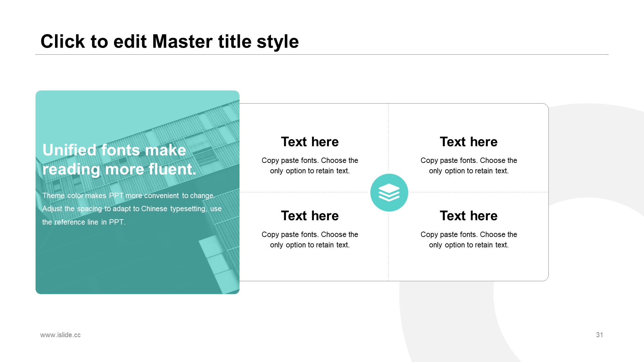Click the slide number 31
This screenshot has height=362, width=644.
[x=599, y=335]
